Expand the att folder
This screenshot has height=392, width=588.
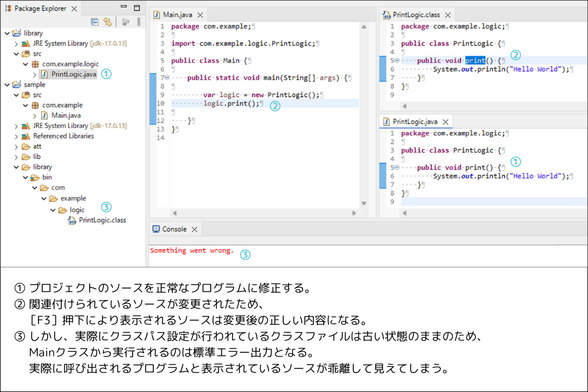click(x=16, y=146)
